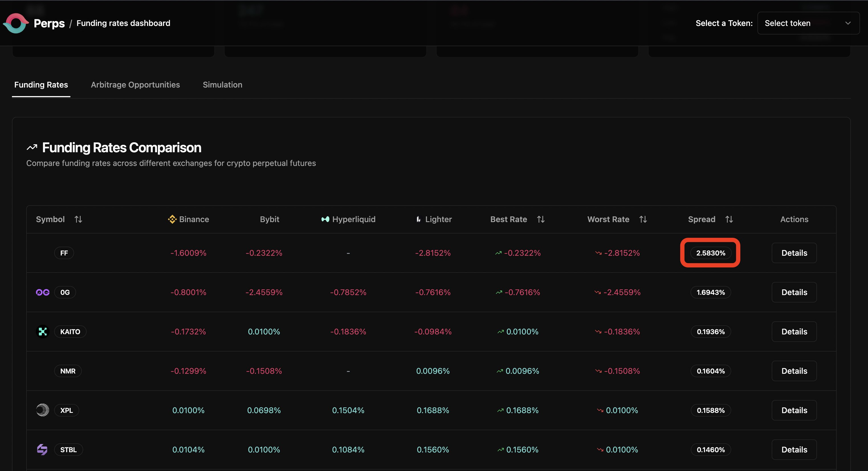Image resolution: width=868 pixels, height=471 pixels.
Task: Click the Details button for the KAITO row
Action: pyautogui.click(x=794, y=331)
